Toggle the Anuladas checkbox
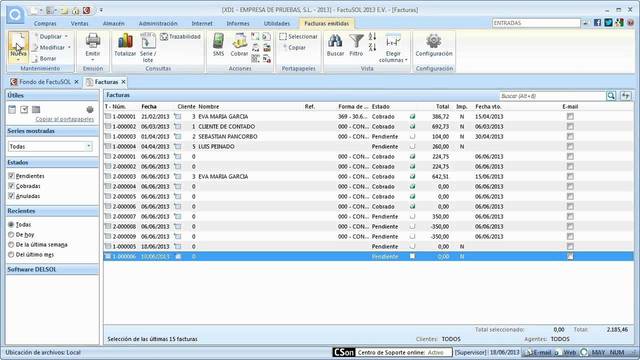640x360 pixels. point(11,196)
